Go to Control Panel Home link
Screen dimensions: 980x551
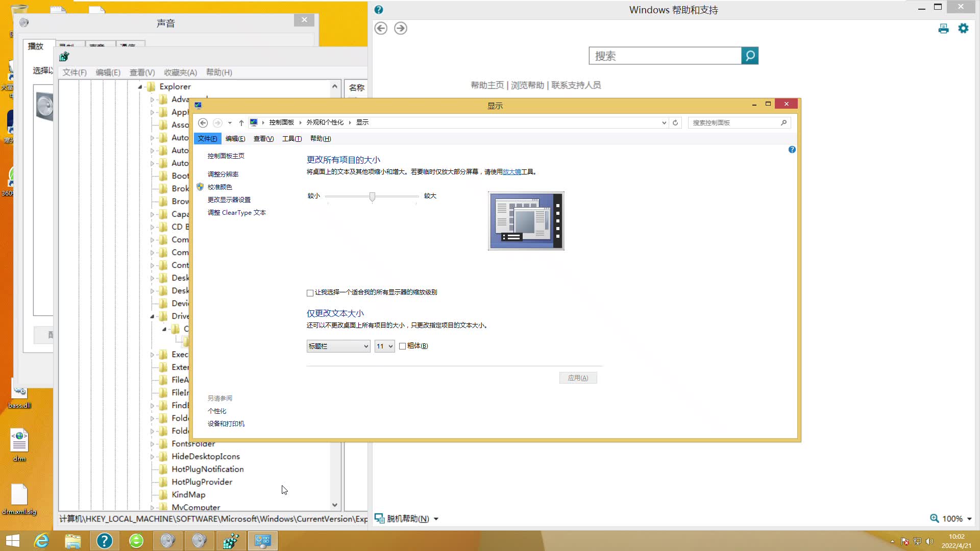click(x=226, y=156)
